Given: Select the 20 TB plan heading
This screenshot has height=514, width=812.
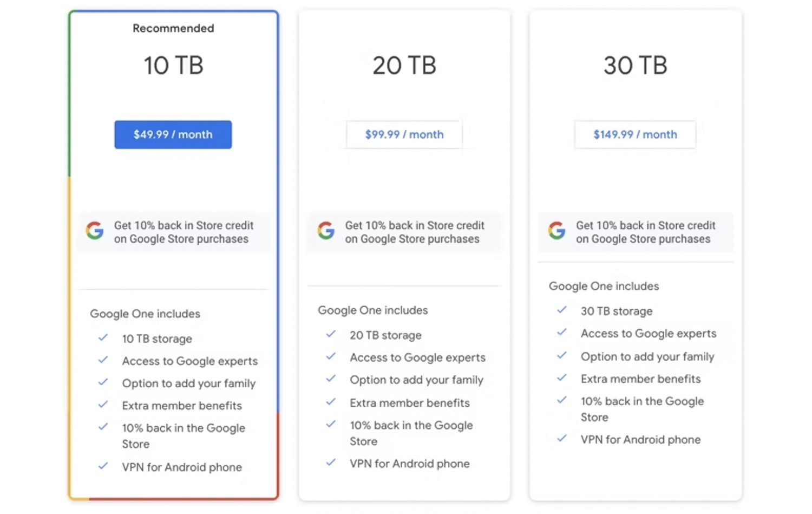Looking at the screenshot, I should point(404,65).
